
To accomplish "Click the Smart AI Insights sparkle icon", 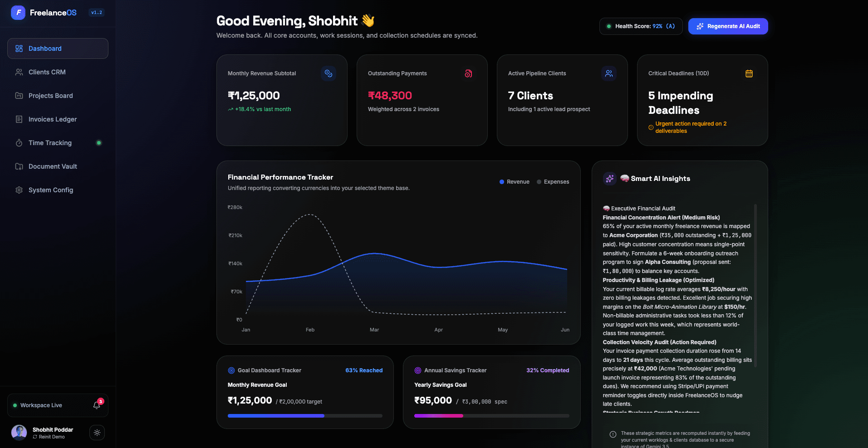I will pos(610,179).
